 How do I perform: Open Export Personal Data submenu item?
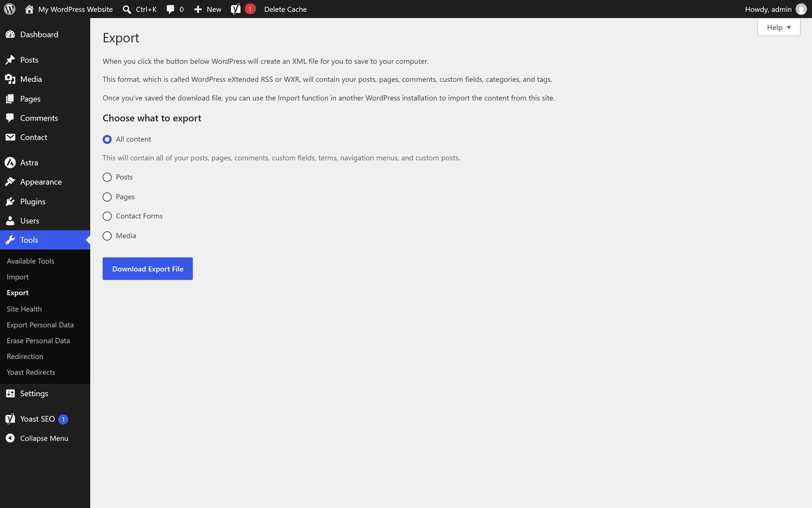40,325
